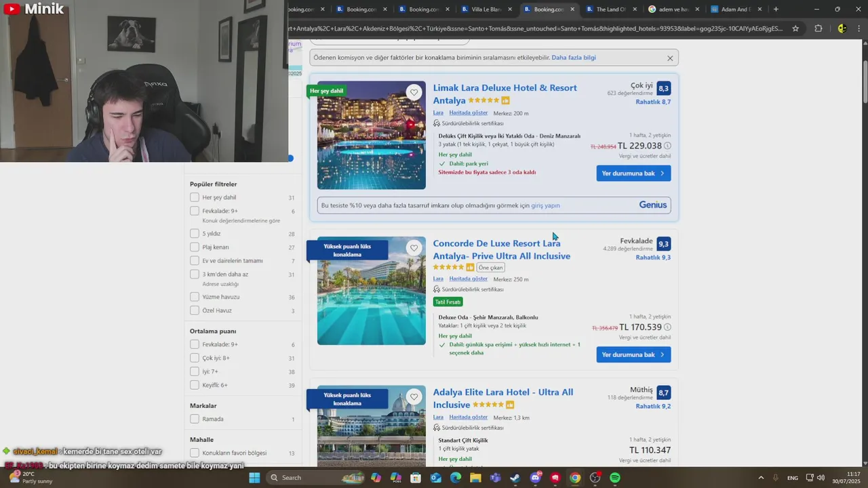Close the Villa Le Blanc tab
The height and width of the screenshot is (488, 868).
pos(510,9)
